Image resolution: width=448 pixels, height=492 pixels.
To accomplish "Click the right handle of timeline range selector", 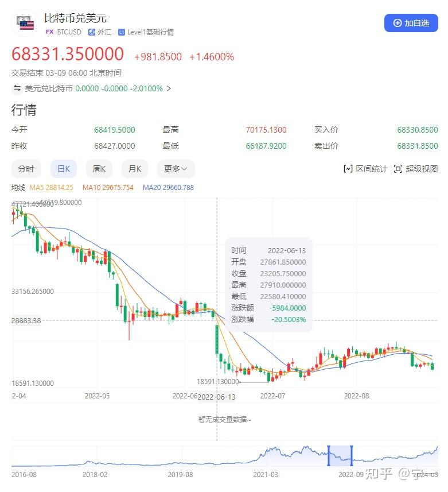I will pos(352,456).
